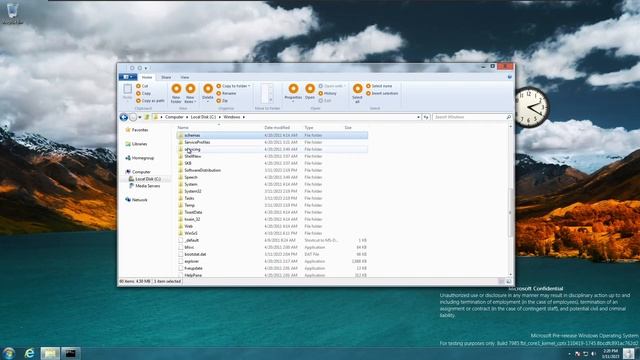Create a New folder from the ribbon
Viewport: 640px width, 360px height.
(176, 93)
